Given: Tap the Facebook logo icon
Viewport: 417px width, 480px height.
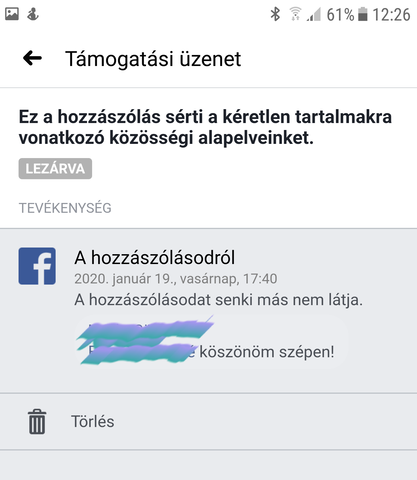Looking at the screenshot, I should (x=37, y=266).
